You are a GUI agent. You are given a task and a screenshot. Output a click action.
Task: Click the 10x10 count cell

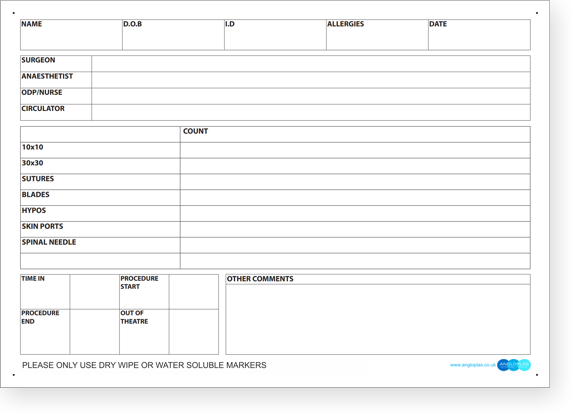[355, 150]
